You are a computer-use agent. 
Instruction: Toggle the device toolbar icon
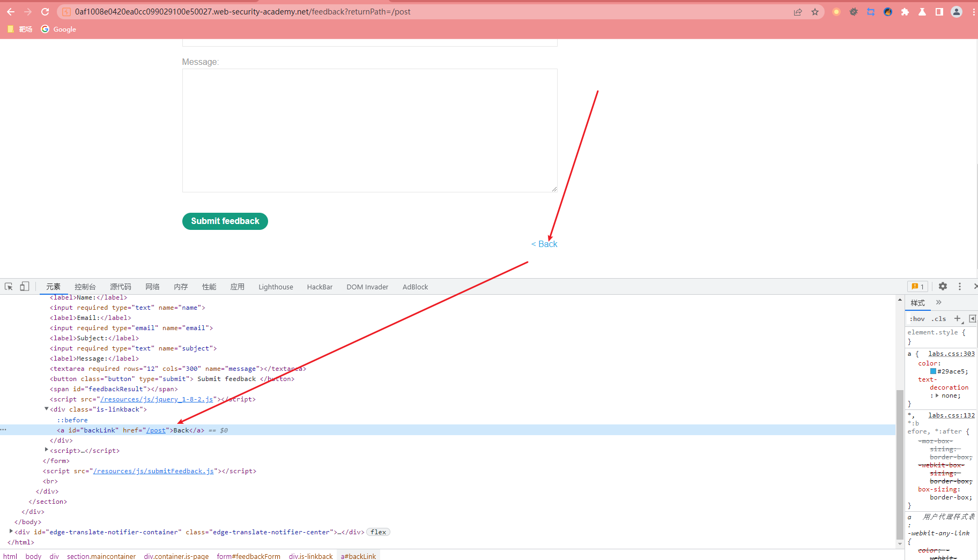pos(24,286)
